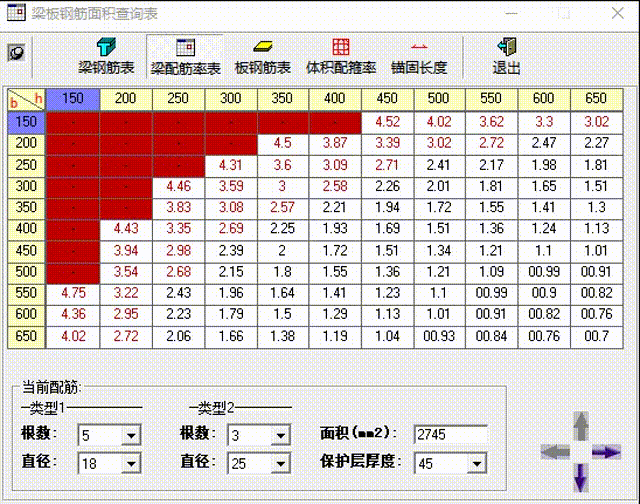
Task: Select column header 150
Action: tap(73, 100)
